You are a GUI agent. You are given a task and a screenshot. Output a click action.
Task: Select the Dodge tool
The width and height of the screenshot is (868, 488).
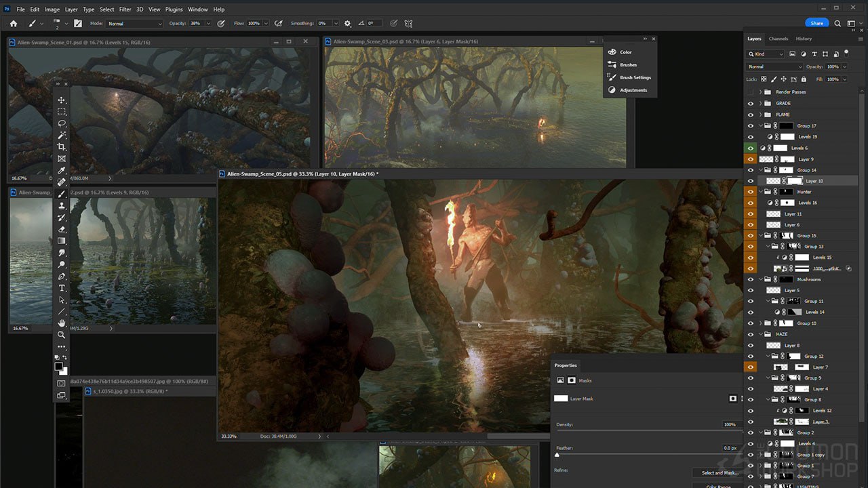click(x=62, y=264)
